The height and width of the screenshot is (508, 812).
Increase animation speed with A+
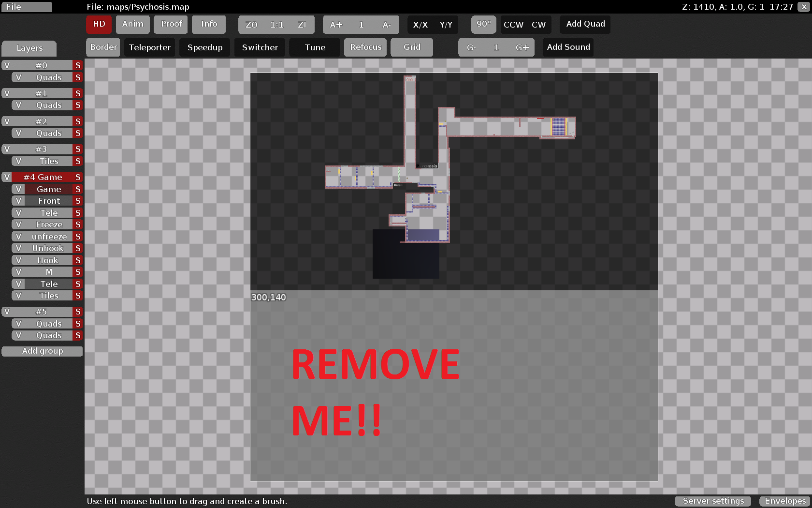(x=336, y=25)
